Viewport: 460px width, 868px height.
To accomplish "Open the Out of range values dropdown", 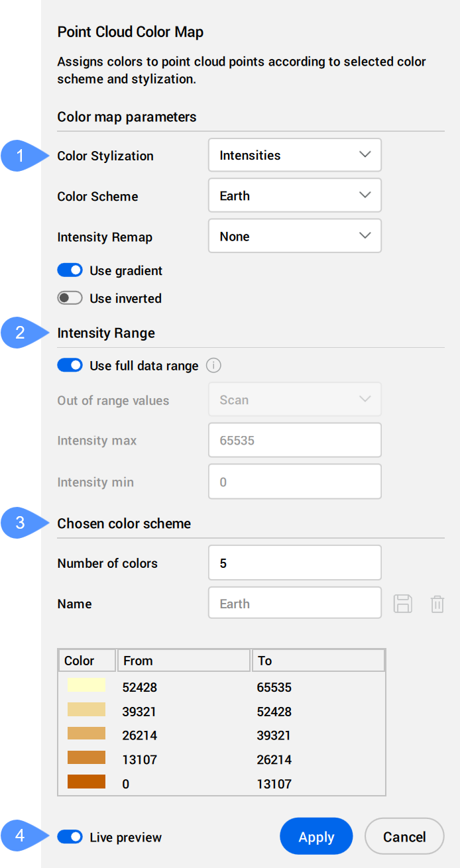I will click(294, 400).
